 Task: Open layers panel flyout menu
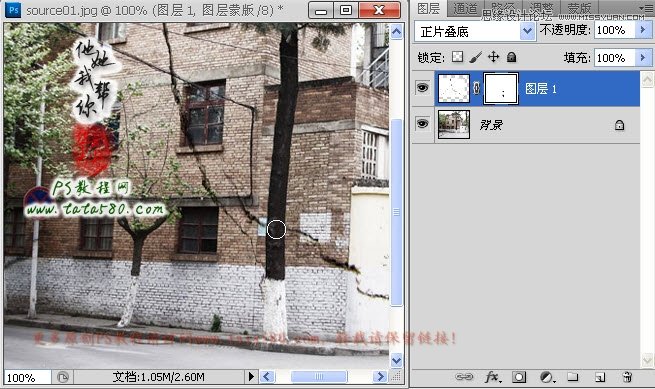click(647, 8)
